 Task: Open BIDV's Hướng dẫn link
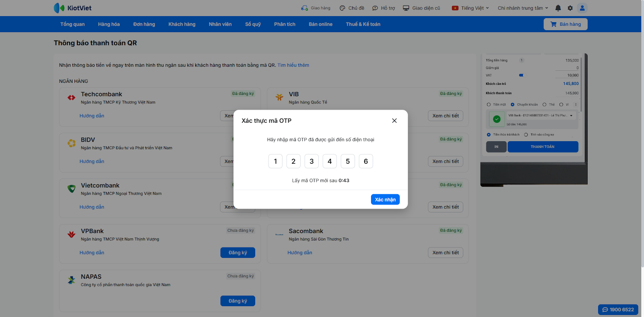click(92, 161)
